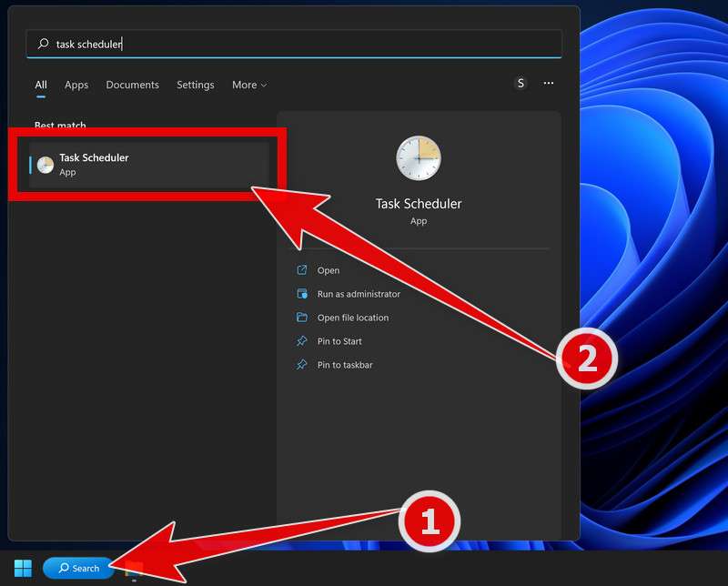Image resolution: width=728 pixels, height=586 pixels.
Task: Open the Task Scheduler best match result
Action: (148, 165)
